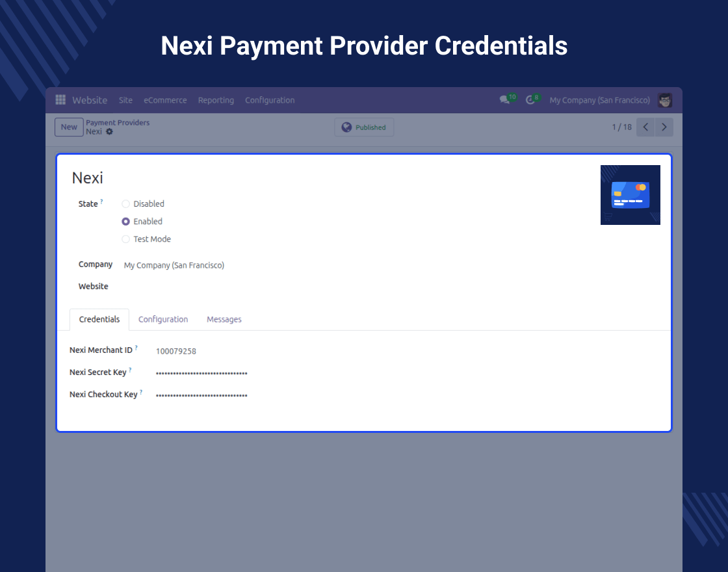This screenshot has width=728, height=572.
Task: Show help tooltip for Nexi Checkout Key
Action: (141, 392)
